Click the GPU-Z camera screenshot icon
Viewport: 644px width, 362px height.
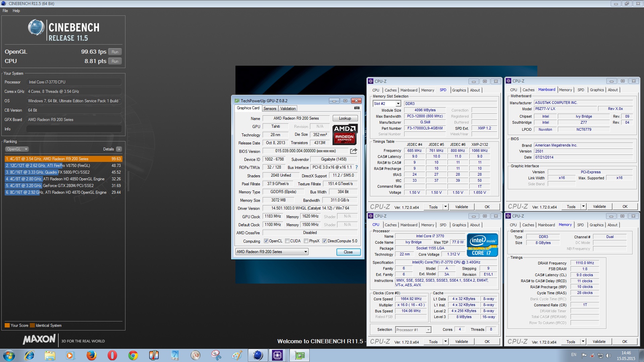(x=357, y=108)
